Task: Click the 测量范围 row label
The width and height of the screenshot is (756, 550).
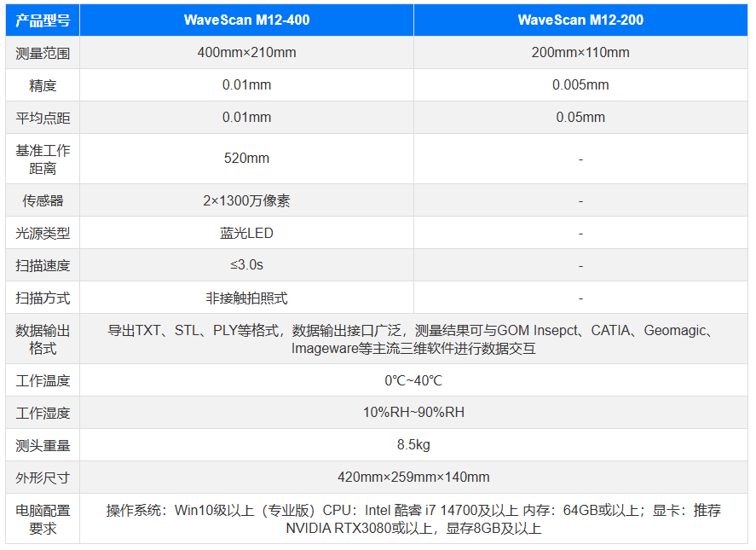Action: [x=43, y=53]
